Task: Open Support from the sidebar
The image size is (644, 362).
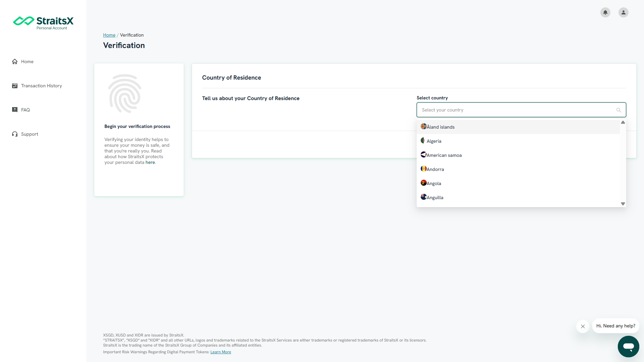Action: pyautogui.click(x=30, y=134)
